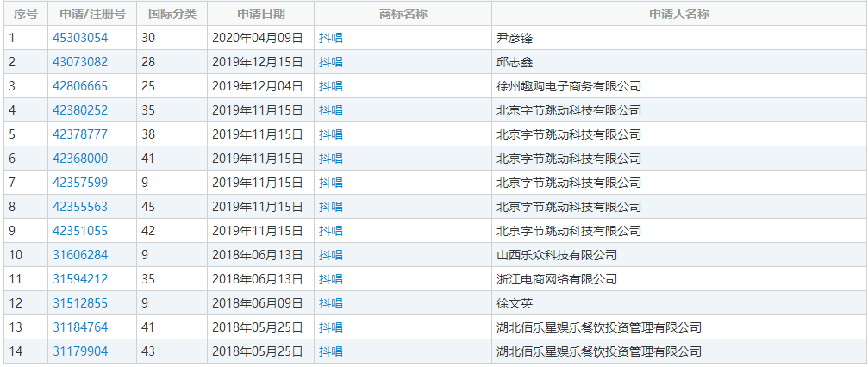Viewport: 868px width, 367px height.
Task: Select registration number 42378777
Action: [x=80, y=134]
